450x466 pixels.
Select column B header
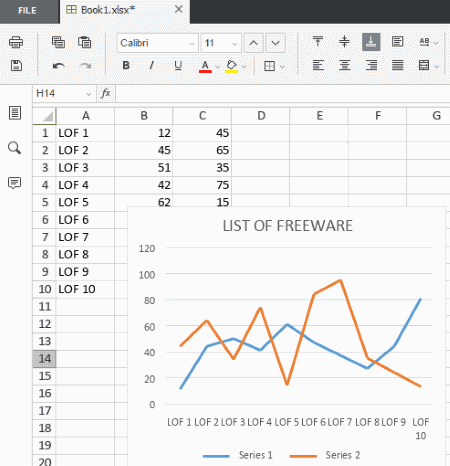(144, 116)
